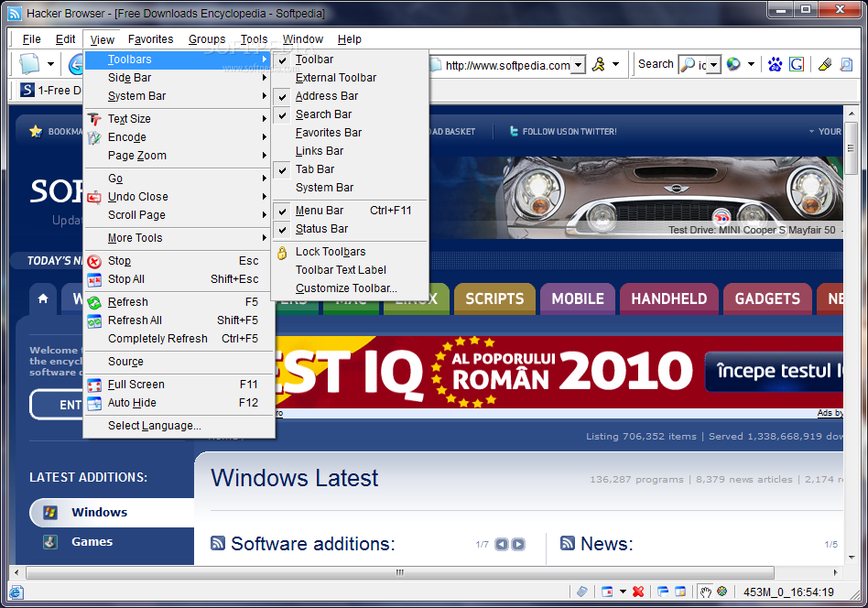The width and height of the screenshot is (868, 608).
Task: Choose Customize Toolbar... in submenu
Action: coord(351,288)
